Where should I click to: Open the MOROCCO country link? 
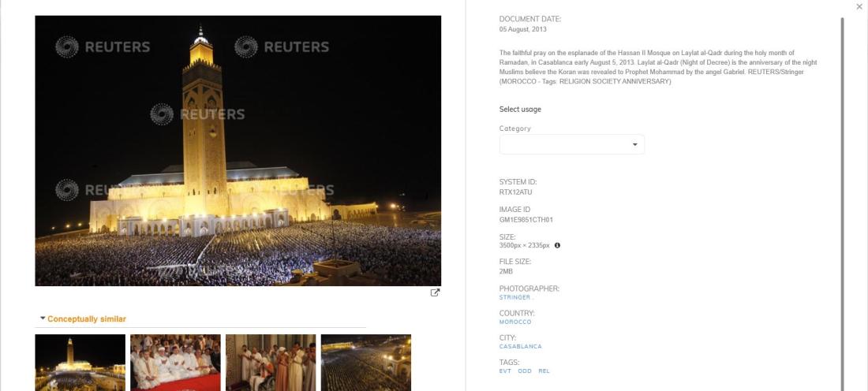point(514,322)
